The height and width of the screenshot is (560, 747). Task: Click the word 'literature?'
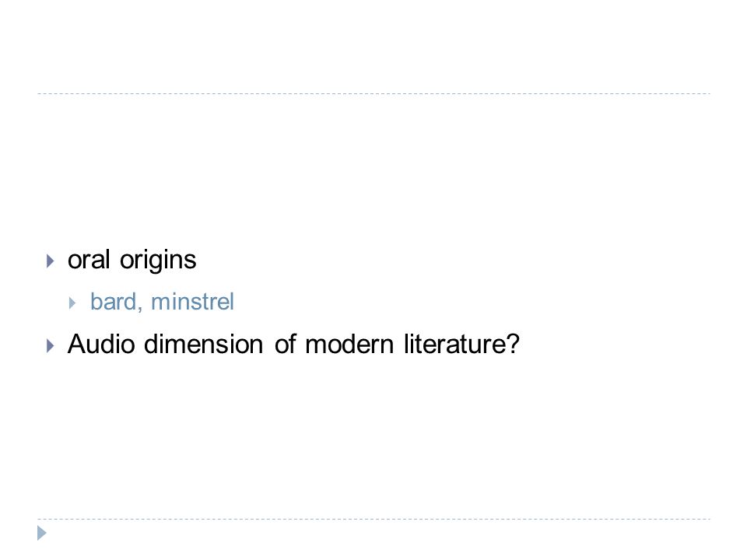coord(461,345)
